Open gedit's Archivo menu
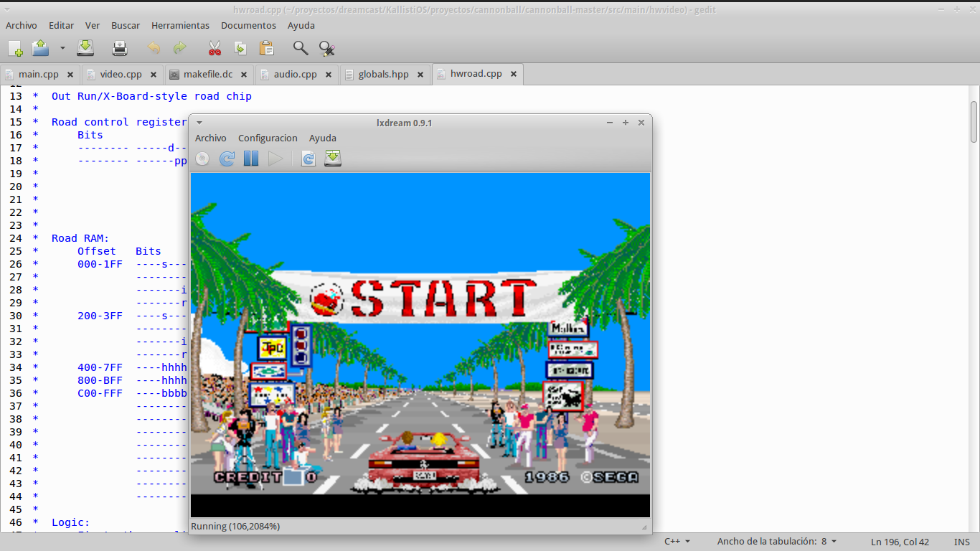980x551 pixels. (22, 25)
